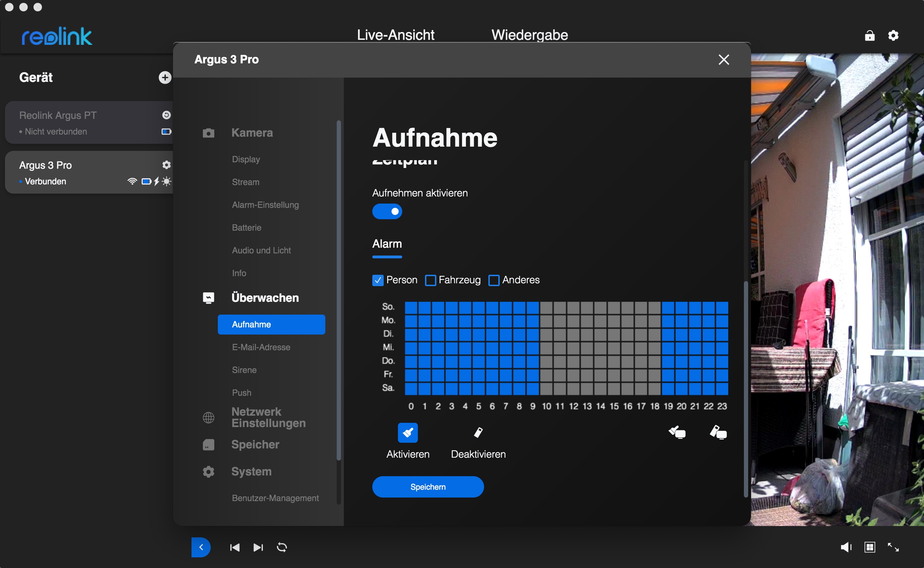Select the Aktivieren brush tool
924x568 pixels.
pyautogui.click(x=408, y=433)
